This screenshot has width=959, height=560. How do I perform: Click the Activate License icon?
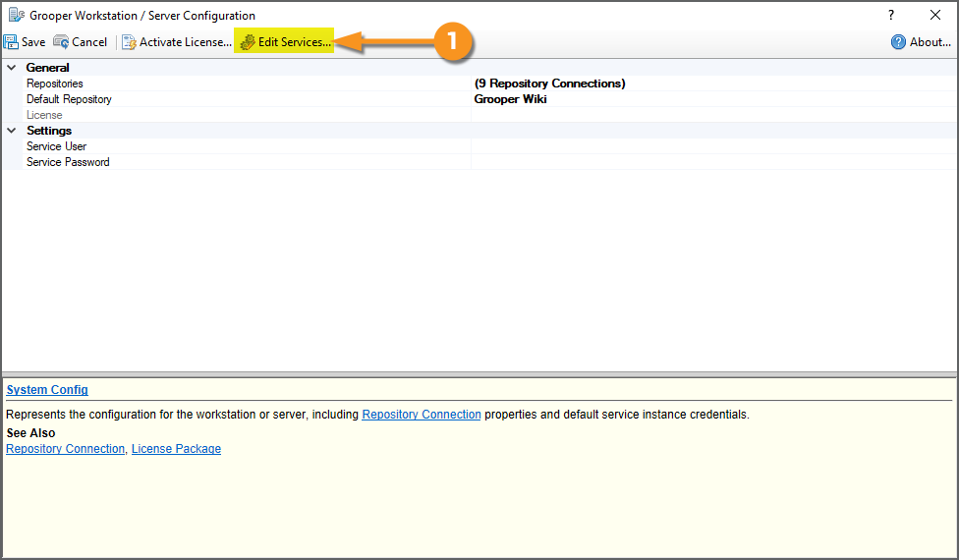tap(129, 42)
